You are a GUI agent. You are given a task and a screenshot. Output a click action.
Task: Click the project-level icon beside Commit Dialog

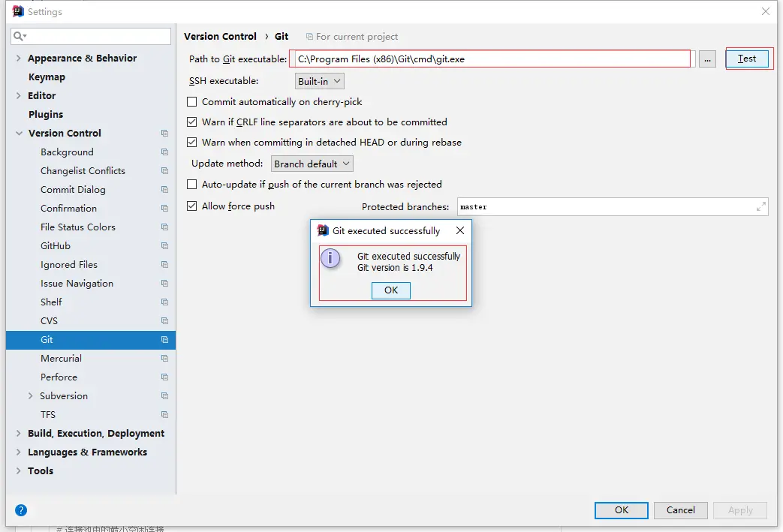[x=165, y=190]
